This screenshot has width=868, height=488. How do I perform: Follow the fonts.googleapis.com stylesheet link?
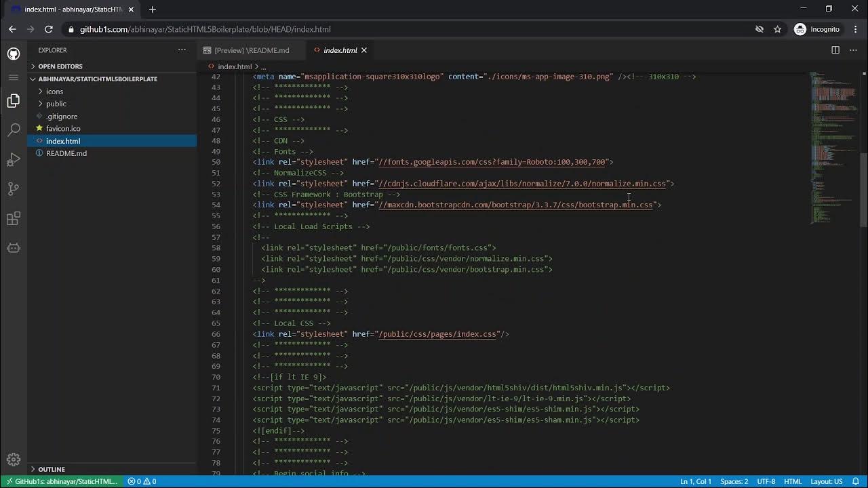point(491,162)
